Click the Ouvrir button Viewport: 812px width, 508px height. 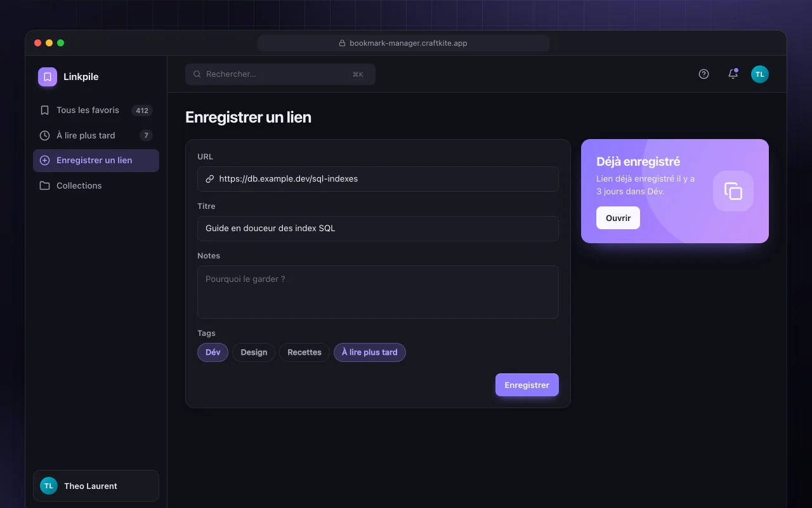click(618, 218)
